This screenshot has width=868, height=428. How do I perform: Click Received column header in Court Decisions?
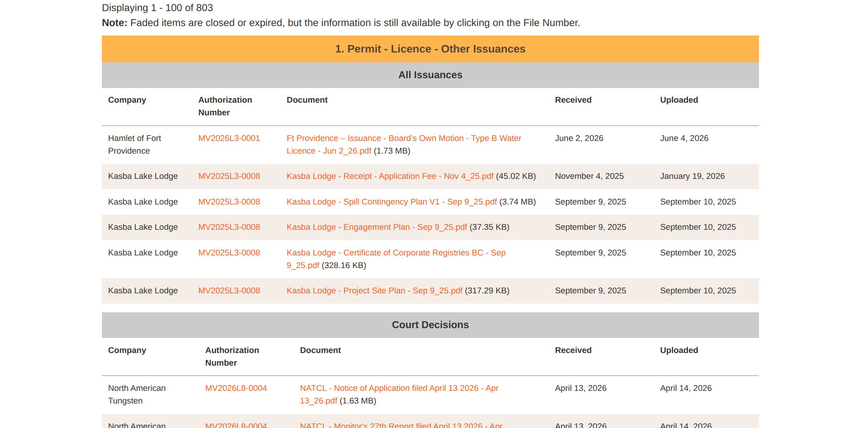[x=573, y=350]
